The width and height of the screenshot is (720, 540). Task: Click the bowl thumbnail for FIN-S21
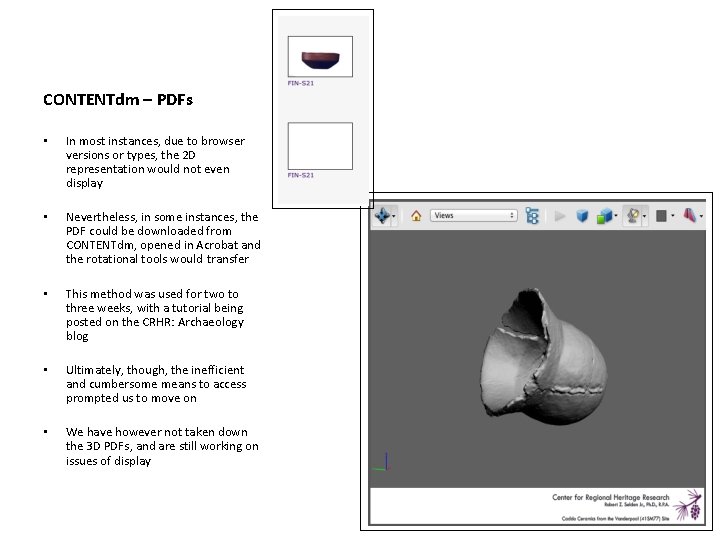point(320,56)
